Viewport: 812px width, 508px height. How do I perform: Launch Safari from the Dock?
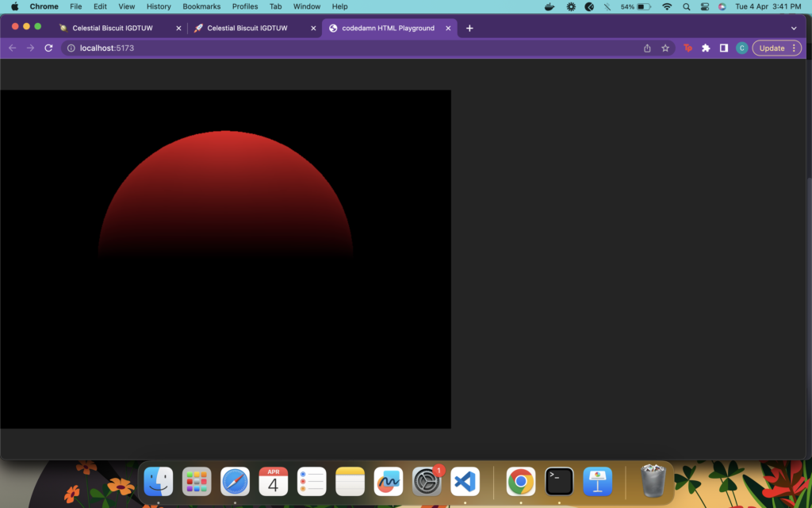click(x=235, y=482)
